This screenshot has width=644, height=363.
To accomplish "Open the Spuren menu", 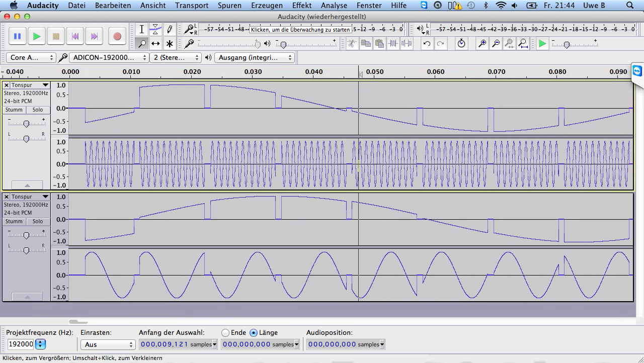I will (229, 6).
